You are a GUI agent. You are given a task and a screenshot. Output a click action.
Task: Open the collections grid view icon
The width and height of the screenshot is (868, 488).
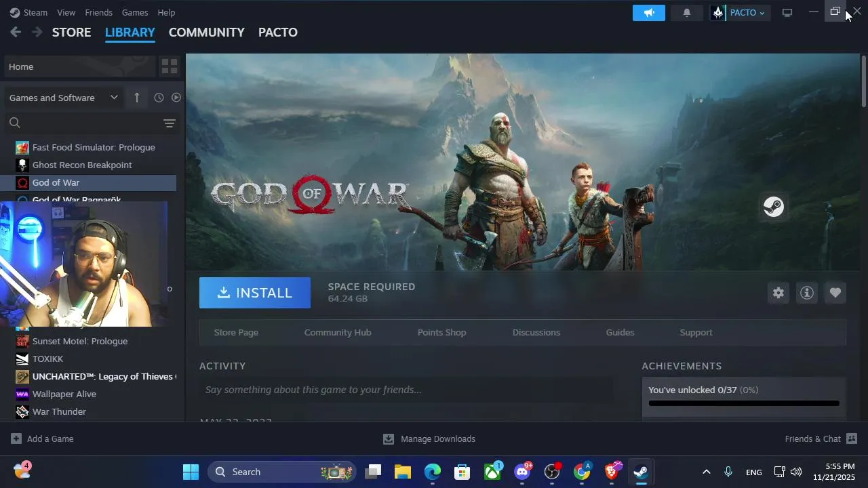[170, 66]
